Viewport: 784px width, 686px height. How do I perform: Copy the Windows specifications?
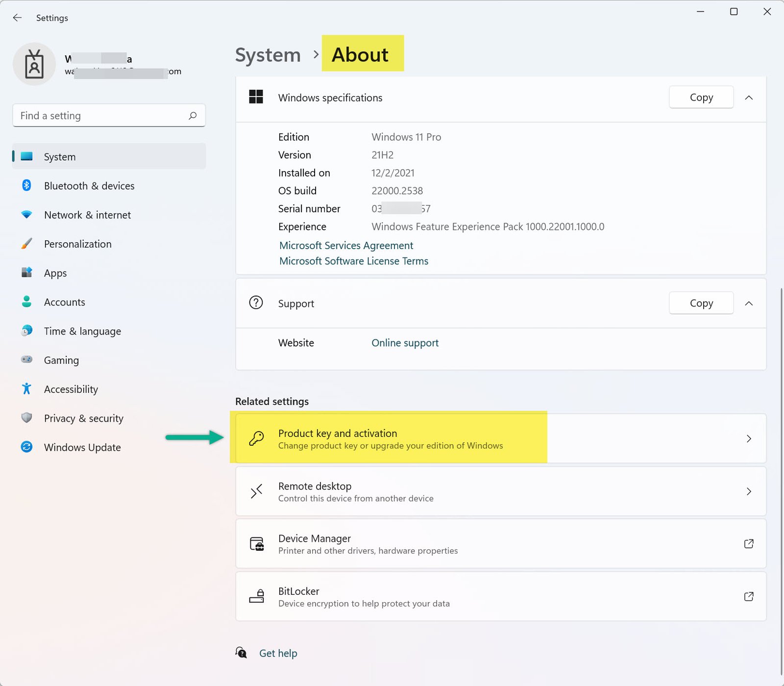[x=701, y=97]
